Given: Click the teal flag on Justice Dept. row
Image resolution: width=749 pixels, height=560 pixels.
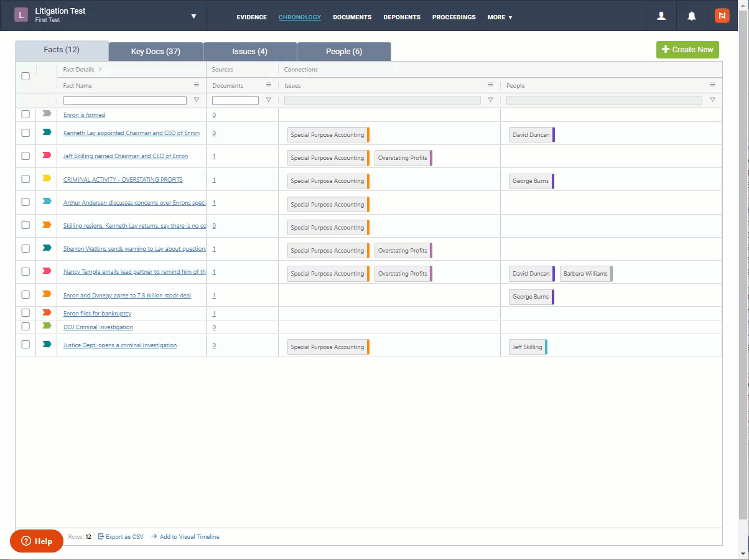Looking at the screenshot, I should click(47, 344).
